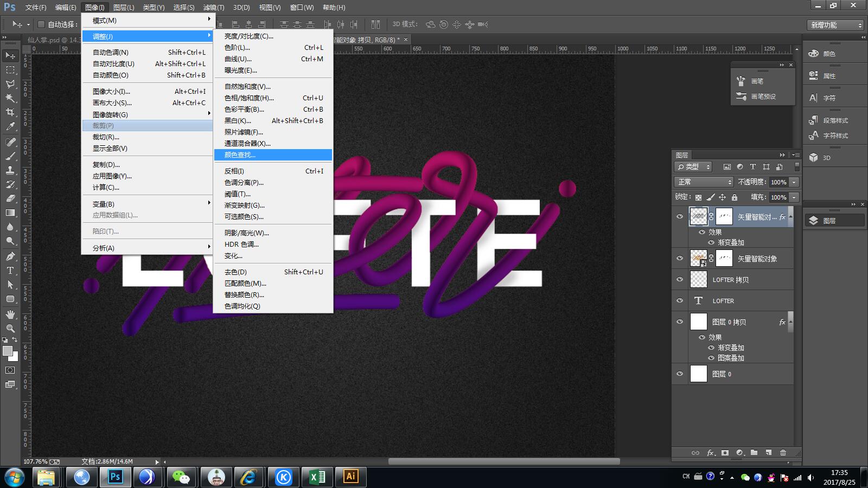Enable the 自动选择 checkbox

pos(41,24)
